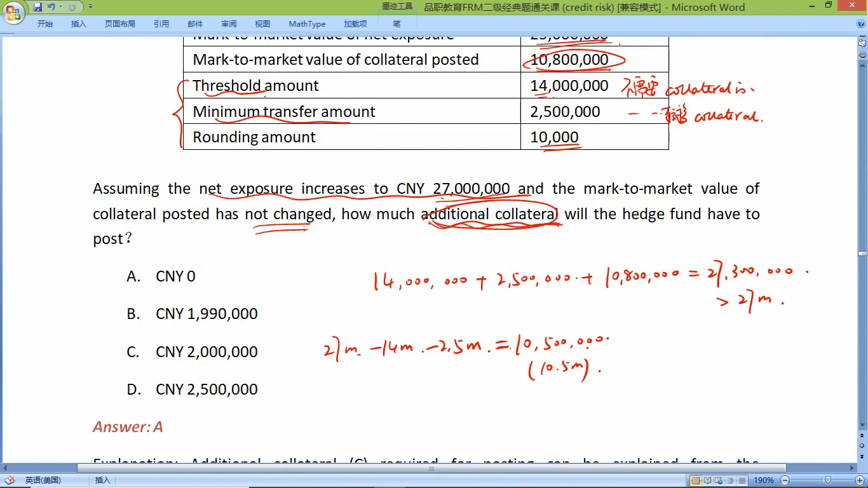Click the previous page browse button
868x488 pixels.
point(862,436)
